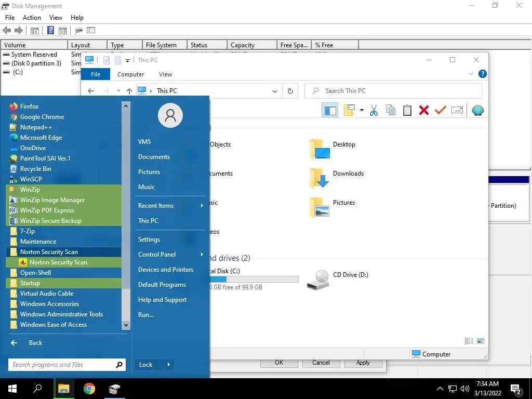Image resolution: width=532 pixels, height=399 pixels.
Task: Click the rename/email card icon in Explorer toolbar
Action: (457, 110)
